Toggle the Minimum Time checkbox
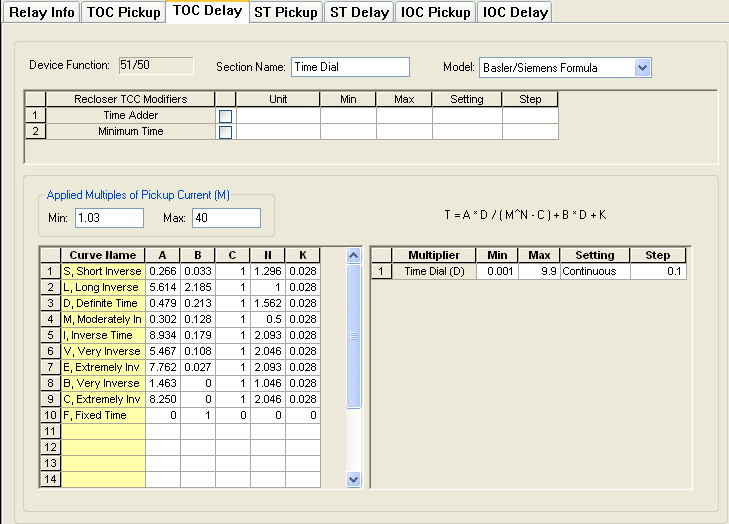 (x=225, y=132)
